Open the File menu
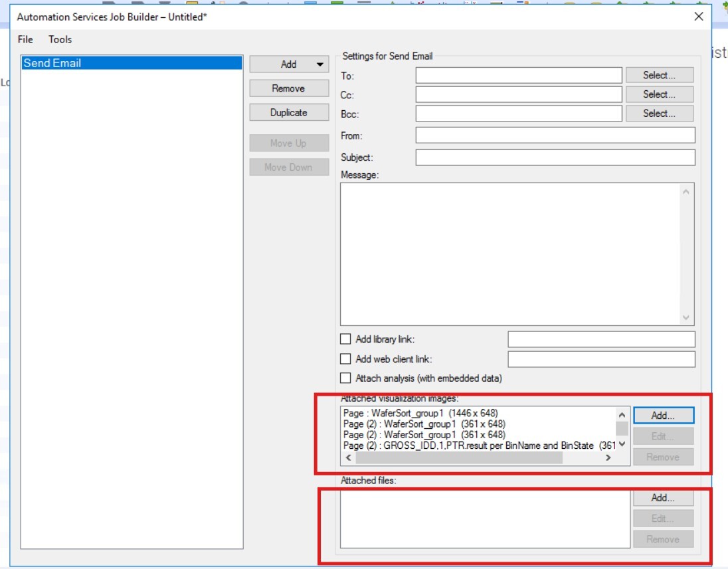The width and height of the screenshot is (728, 569). point(25,39)
